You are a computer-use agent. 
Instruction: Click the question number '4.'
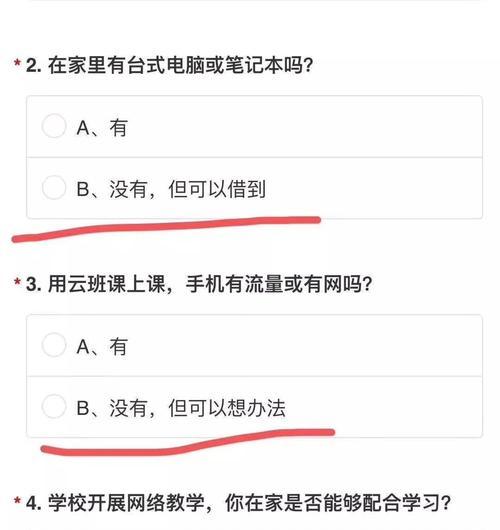(34, 503)
